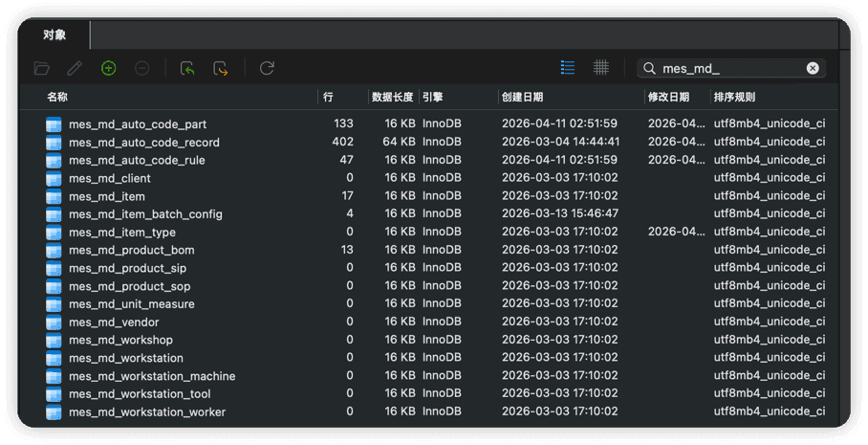The width and height of the screenshot is (868, 445).
Task: Click table icon of mes_md_item_type
Action: click(54, 233)
